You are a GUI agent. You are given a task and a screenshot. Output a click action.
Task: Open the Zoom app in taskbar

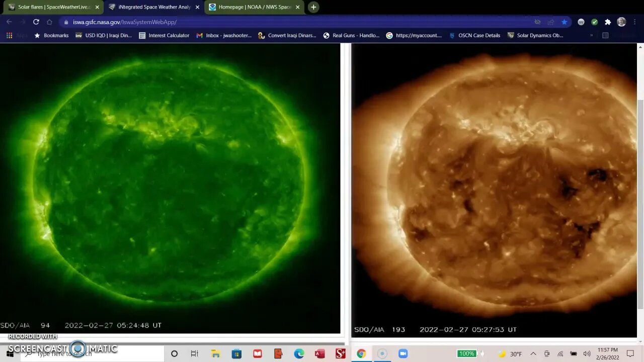click(403, 353)
